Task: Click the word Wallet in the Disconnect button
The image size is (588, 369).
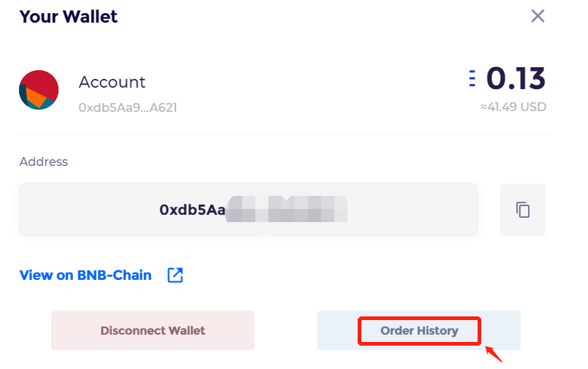Action: point(186,330)
